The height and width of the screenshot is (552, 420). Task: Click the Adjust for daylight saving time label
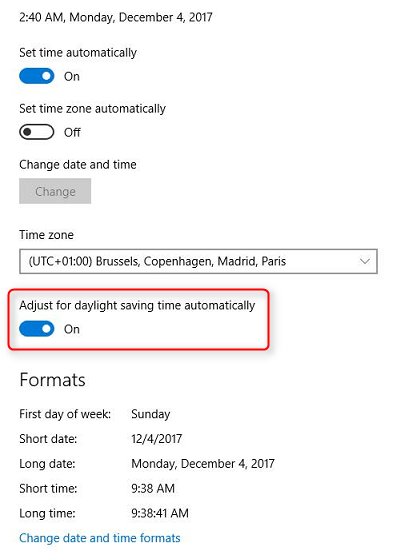[137, 305]
